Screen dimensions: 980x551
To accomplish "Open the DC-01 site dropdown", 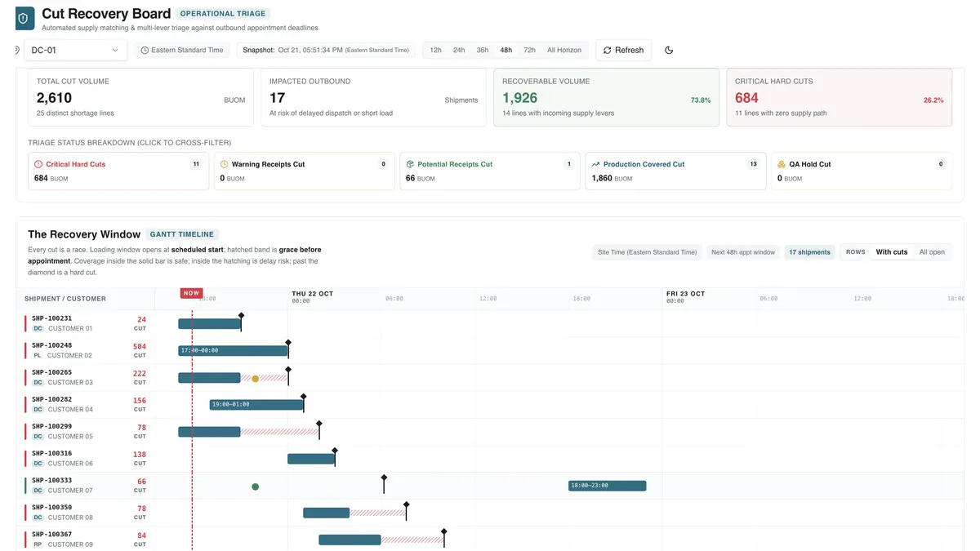I will click(x=75, y=50).
